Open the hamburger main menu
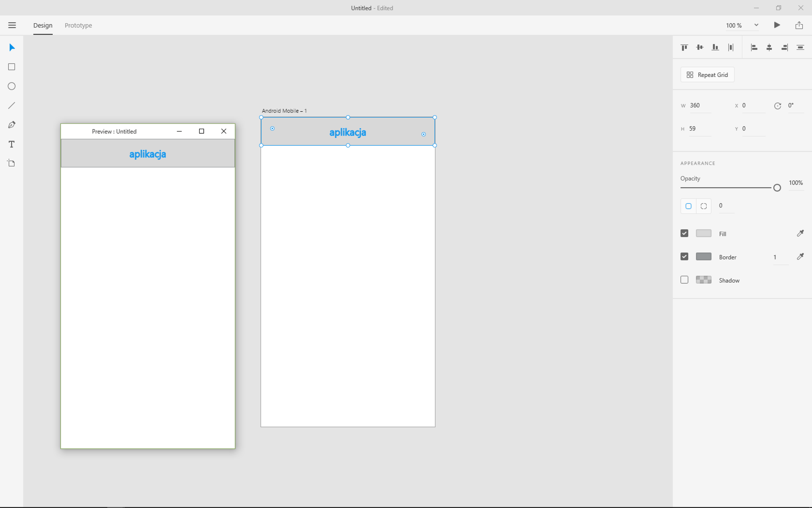 point(12,25)
